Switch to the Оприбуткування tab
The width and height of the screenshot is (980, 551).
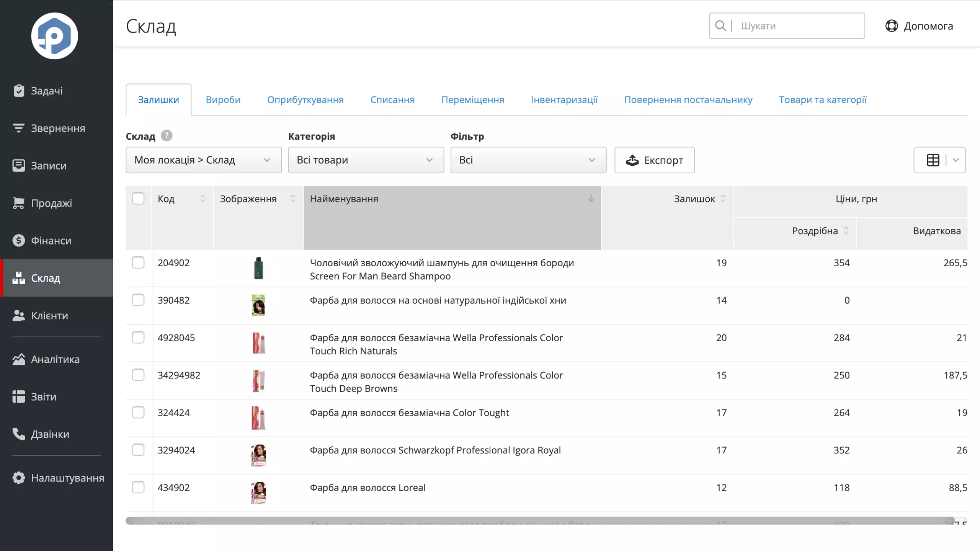point(305,99)
